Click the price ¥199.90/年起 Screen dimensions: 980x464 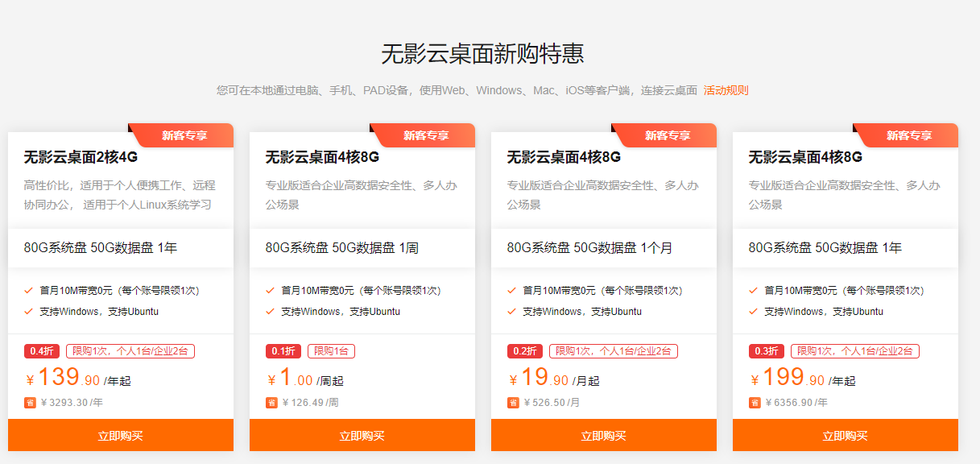pyautogui.click(x=802, y=377)
